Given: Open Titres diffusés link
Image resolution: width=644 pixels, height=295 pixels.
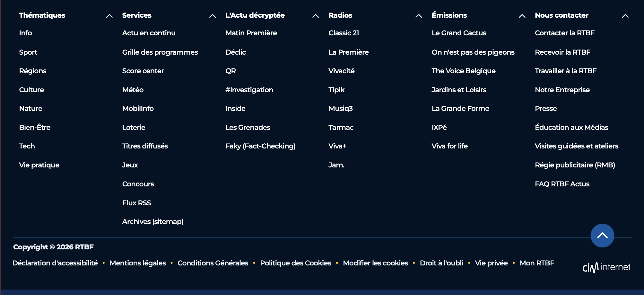Looking at the screenshot, I should pos(145,146).
